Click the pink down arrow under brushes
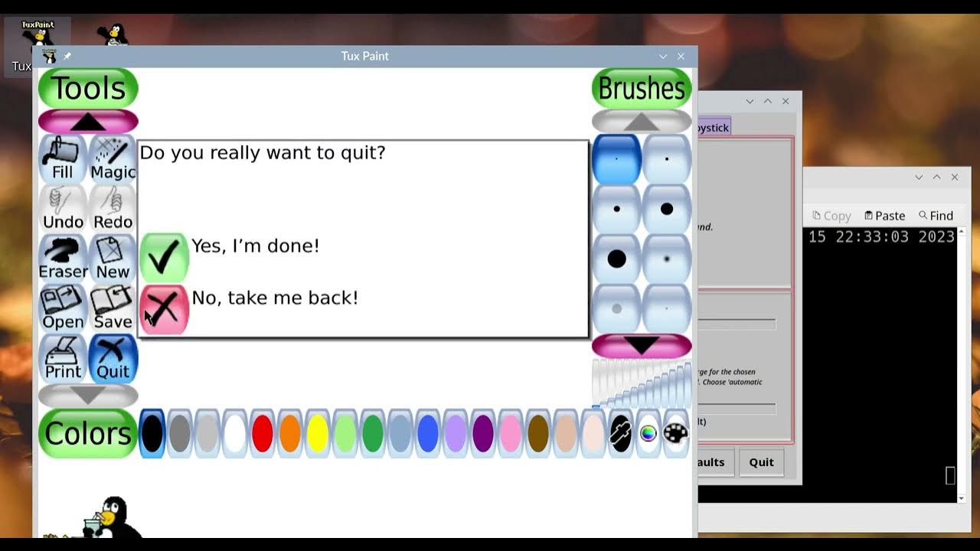The width and height of the screenshot is (980, 551). 642,346
